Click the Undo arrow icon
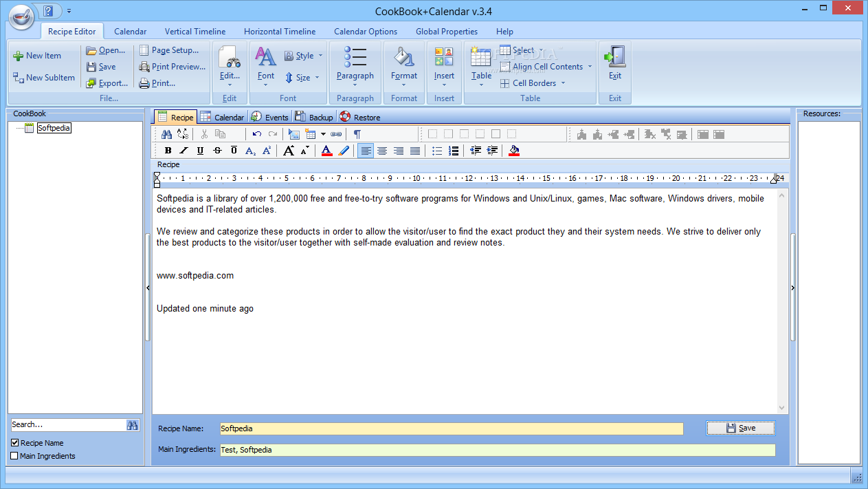The width and height of the screenshot is (868, 489). 257,134
